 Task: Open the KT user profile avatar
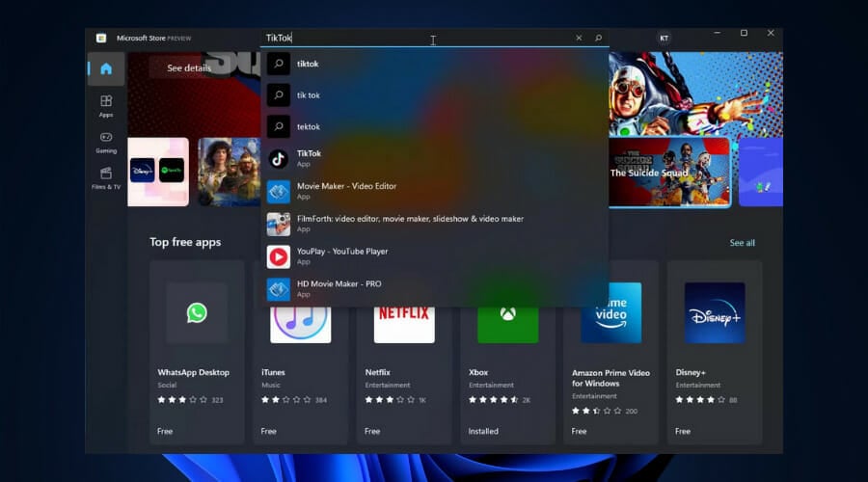pos(664,39)
